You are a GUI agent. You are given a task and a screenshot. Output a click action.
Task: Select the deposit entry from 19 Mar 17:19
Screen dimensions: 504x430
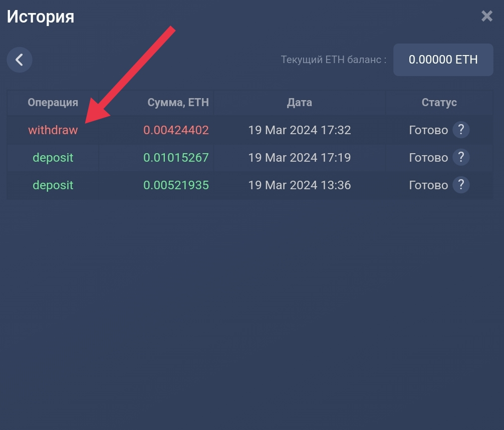(x=53, y=157)
